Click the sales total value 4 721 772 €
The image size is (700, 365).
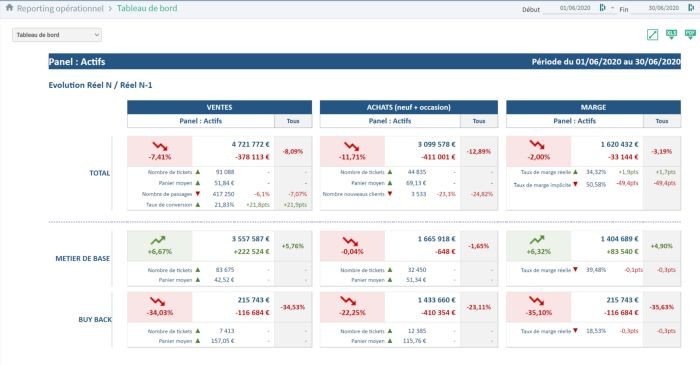coord(250,145)
